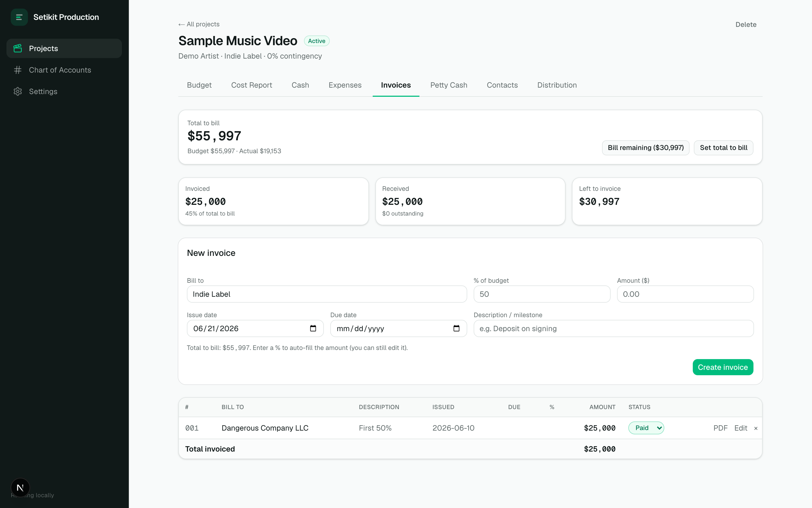Open the Issue date calendar picker icon
The height and width of the screenshot is (508, 812).
[x=313, y=328]
